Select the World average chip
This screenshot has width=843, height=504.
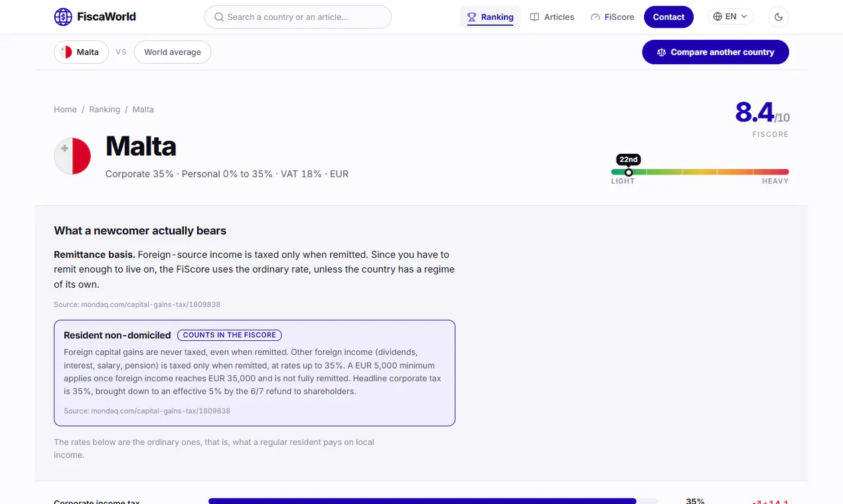pos(173,52)
